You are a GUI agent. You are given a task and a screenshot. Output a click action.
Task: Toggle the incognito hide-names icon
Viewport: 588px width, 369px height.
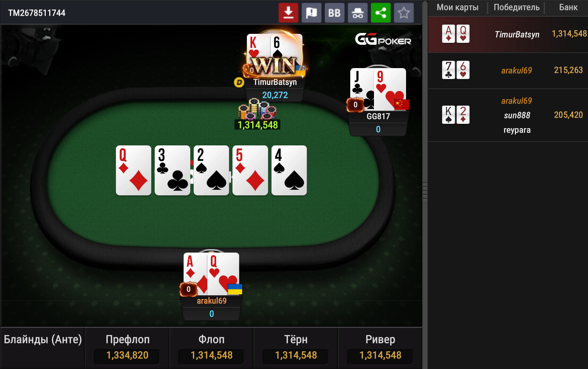coord(358,13)
